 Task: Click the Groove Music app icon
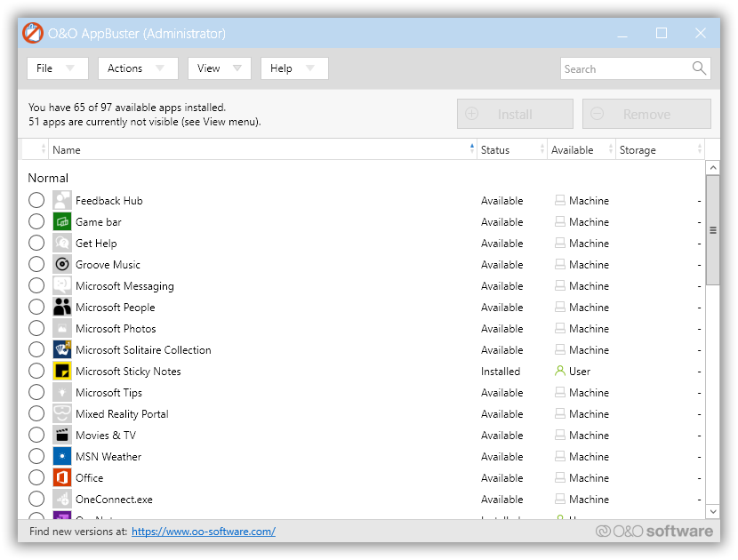point(61,265)
